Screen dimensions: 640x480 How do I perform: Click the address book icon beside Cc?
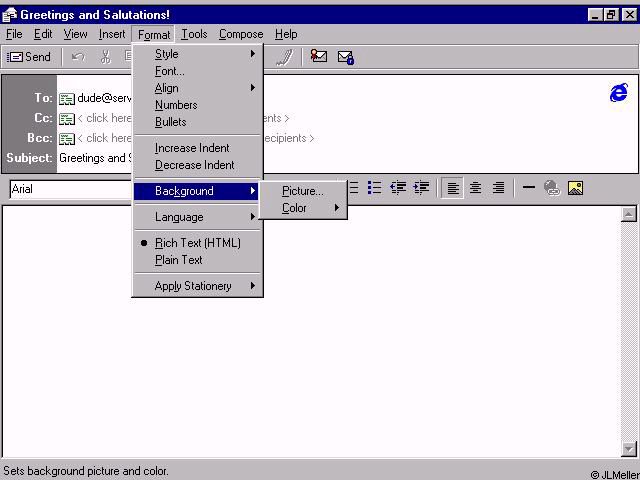[67, 118]
